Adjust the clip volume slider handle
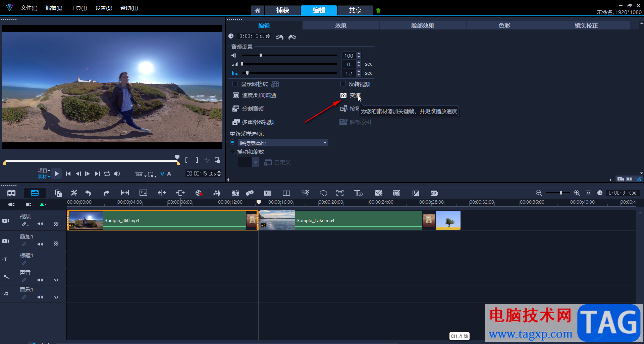644x344 pixels. [x=261, y=55]
